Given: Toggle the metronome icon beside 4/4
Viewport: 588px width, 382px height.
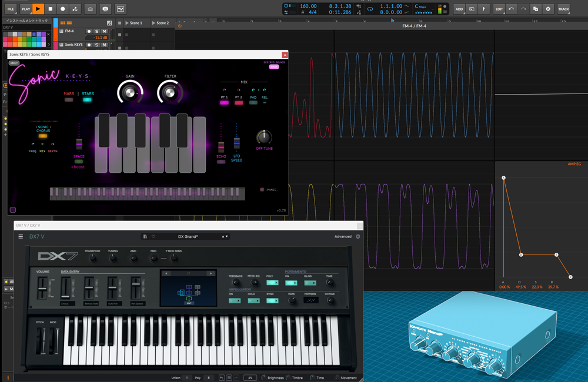Looking at the screenshot, I should pyautogui.click(x=303, y=12).
